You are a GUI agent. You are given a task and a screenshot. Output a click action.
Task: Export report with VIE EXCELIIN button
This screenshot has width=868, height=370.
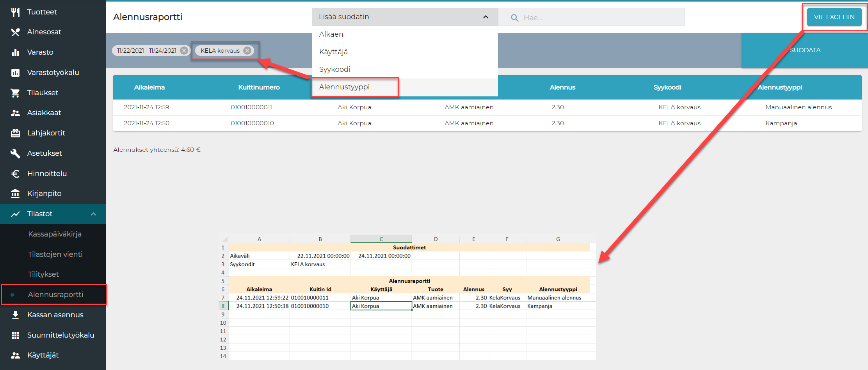click(834, 17)
